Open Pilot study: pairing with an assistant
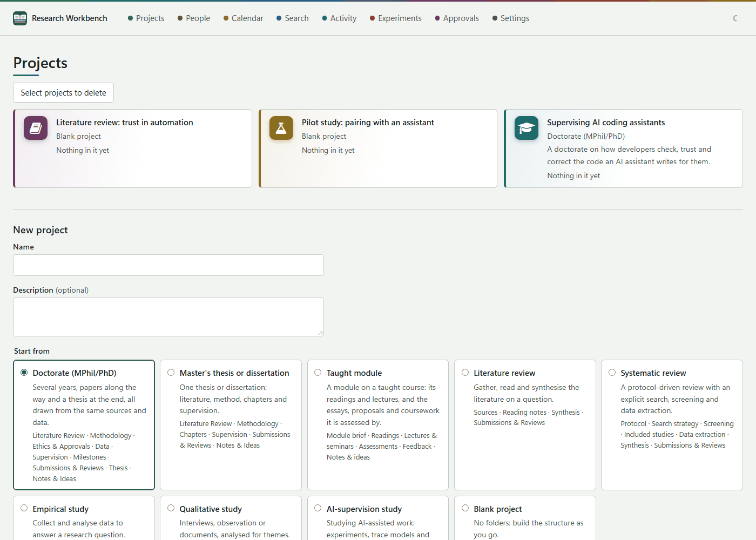Viewport: 756px width, 540px height. (x=368, y=123)
